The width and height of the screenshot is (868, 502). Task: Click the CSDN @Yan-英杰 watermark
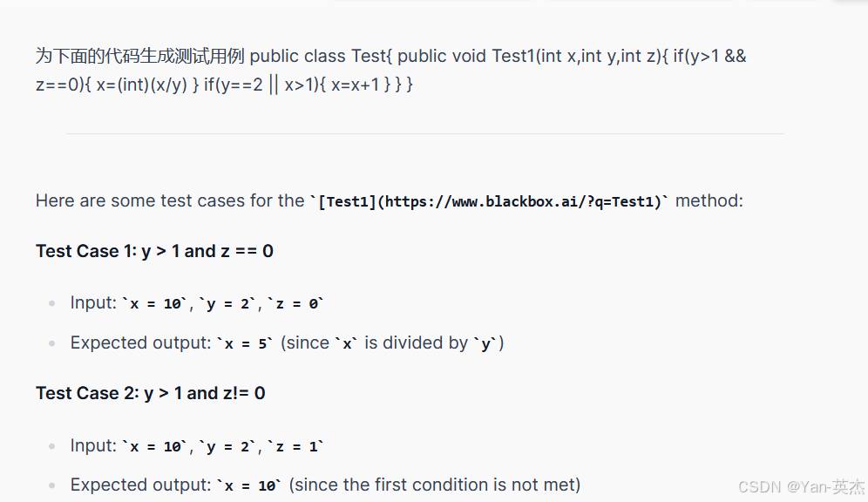coord(801,486)
